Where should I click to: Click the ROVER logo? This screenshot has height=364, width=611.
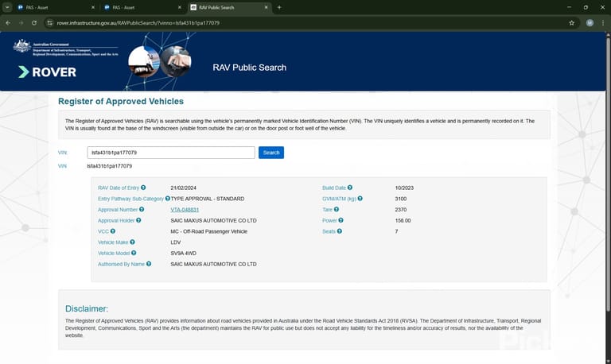[x=47, y=72]
